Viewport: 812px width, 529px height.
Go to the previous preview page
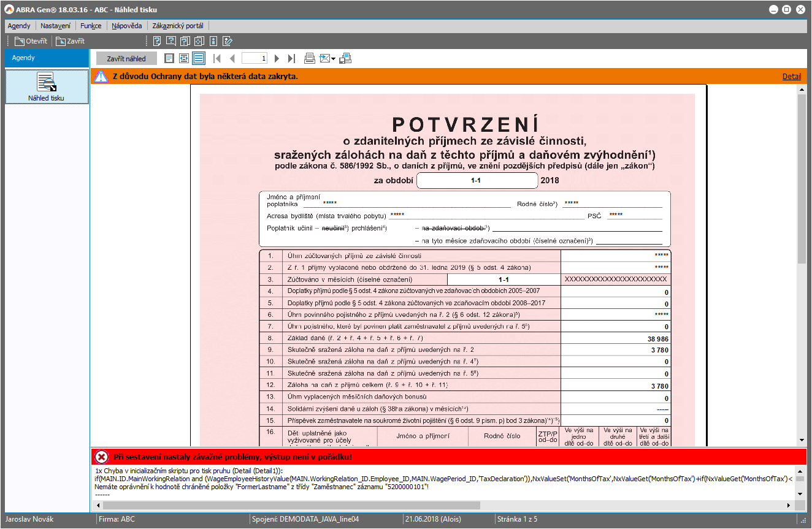click(232, 59)
